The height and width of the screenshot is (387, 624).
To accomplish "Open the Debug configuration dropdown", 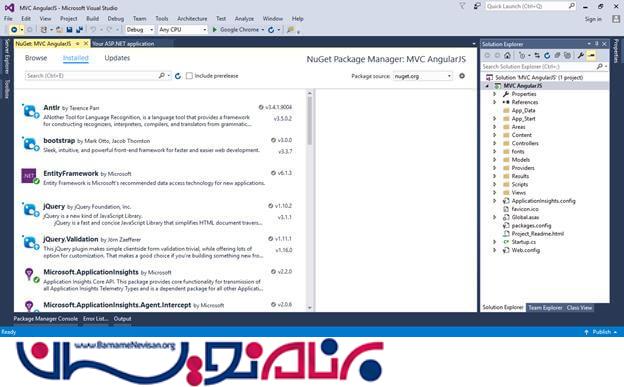I will click(140, 29).
